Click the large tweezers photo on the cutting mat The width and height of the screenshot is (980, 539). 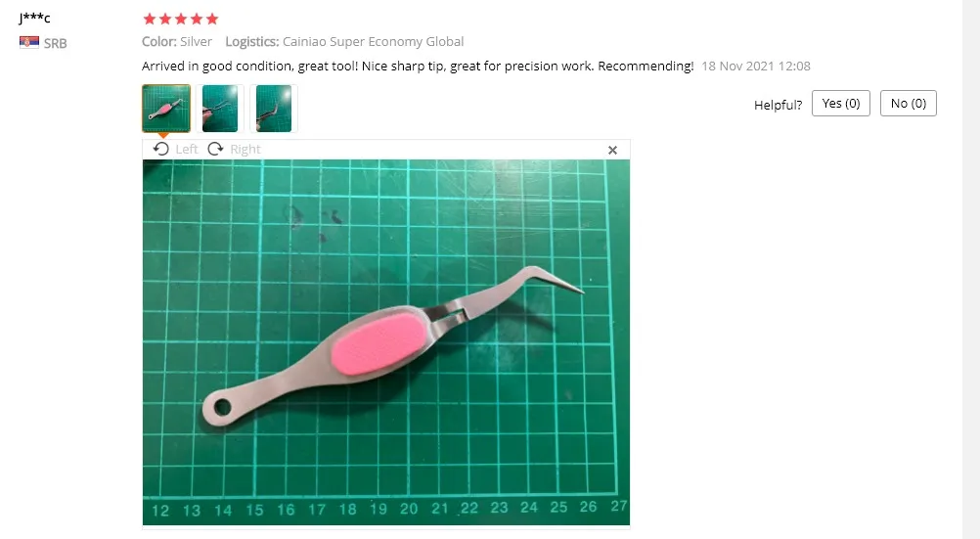point(386,342)
